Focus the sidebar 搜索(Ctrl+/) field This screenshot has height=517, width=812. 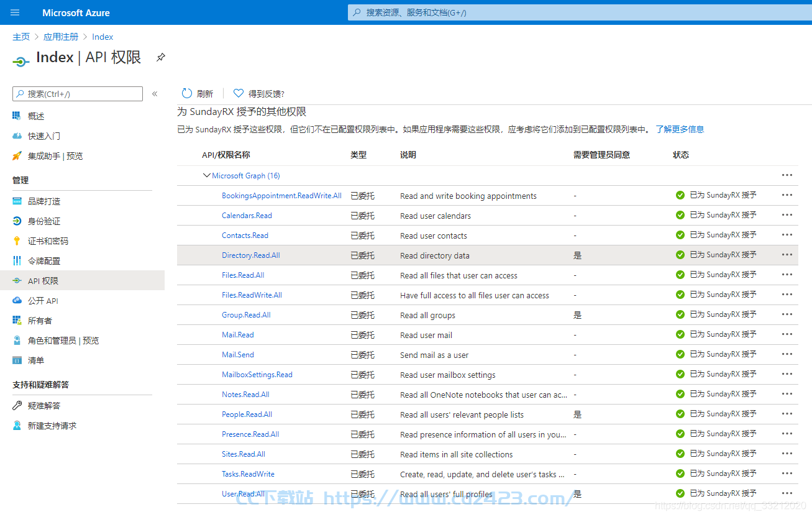78,94
